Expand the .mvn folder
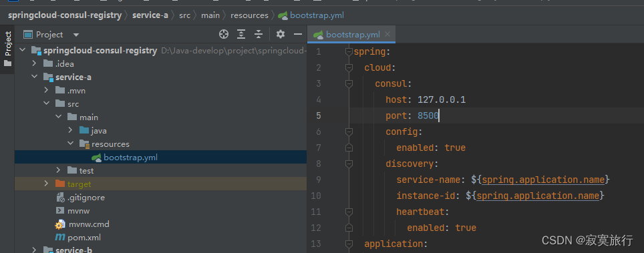Image resolution: width=644 pixels, height=253 pixels. pos(46,90)
